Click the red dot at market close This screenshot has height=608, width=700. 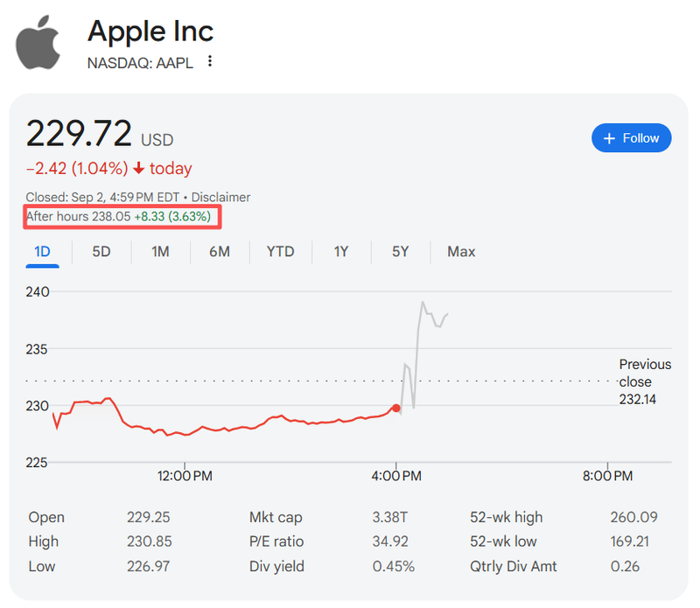(x=396, y=408)
